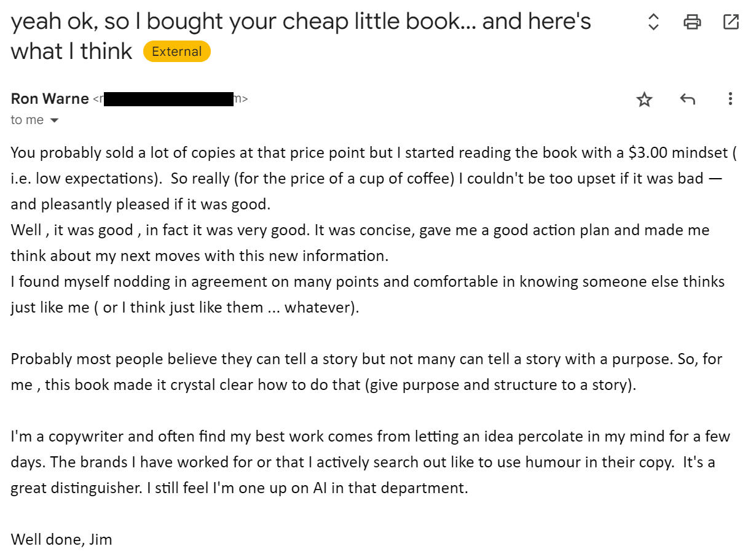The image size is (756, 557).
Task: Toggle expand all with the up-down chevrons
Action: [653, 23]
